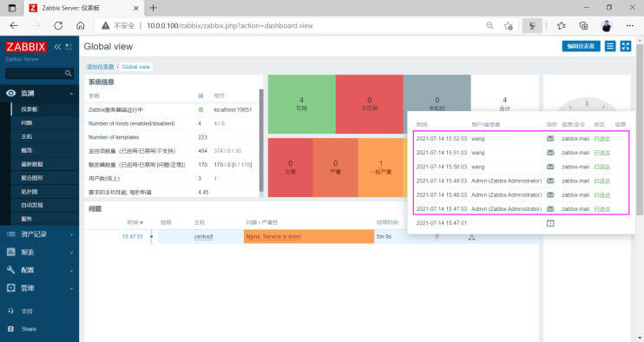This screenshot has width=644, height=342.
Task: Click the red unavailable hosts tile showing 0
Action: pos(369,104)
